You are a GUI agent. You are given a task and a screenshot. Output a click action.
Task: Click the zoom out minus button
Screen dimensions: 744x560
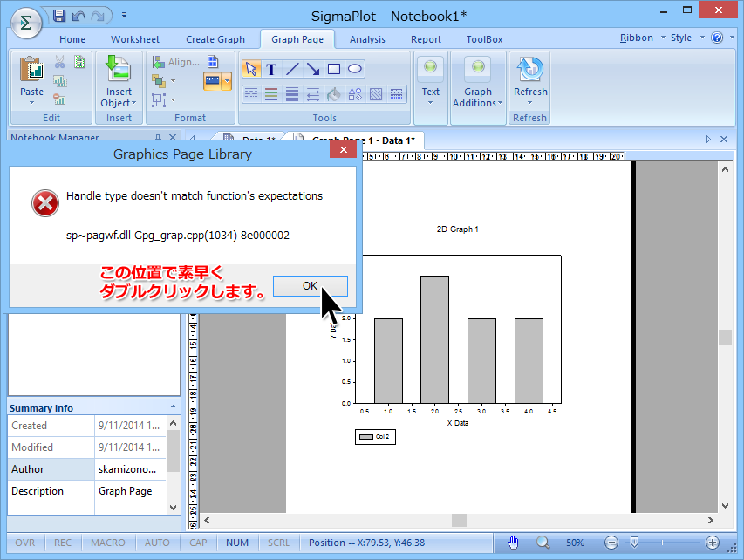(611, 543)
